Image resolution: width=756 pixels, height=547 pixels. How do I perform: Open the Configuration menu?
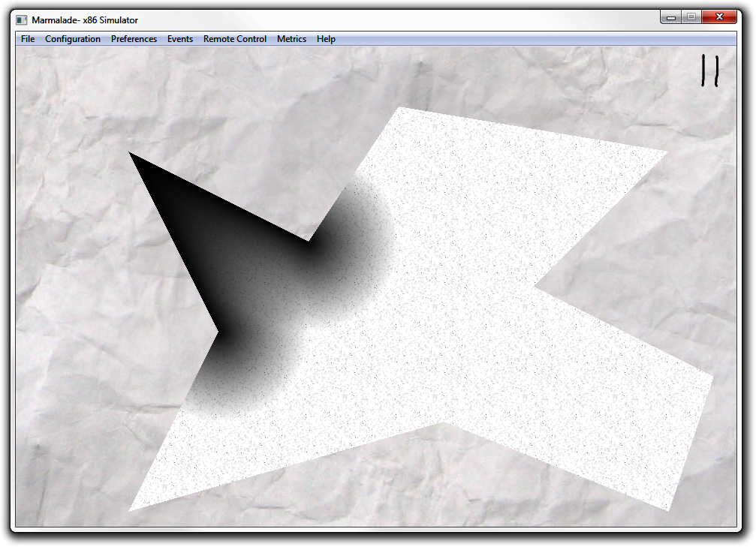[x=73, y=39]
